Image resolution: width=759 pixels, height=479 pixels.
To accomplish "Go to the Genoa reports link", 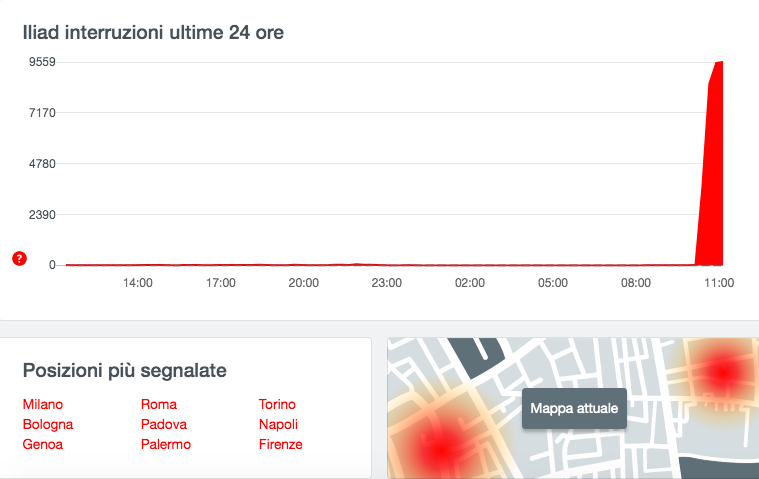I will click(43, 444).
